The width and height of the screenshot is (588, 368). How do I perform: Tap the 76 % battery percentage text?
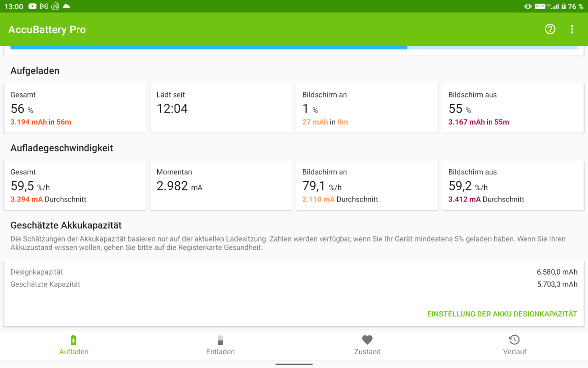pos(576,6)
